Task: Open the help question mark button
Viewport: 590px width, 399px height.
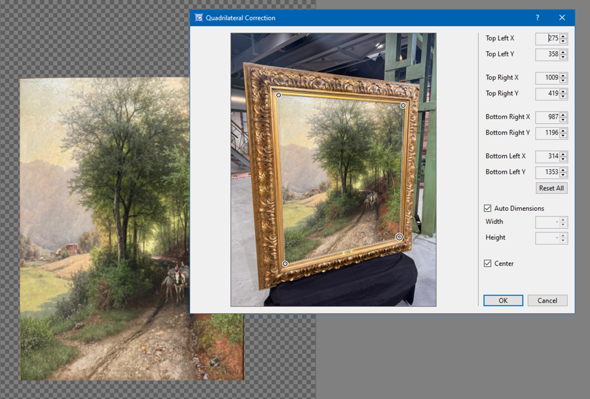Action: (x=537, y=18)
